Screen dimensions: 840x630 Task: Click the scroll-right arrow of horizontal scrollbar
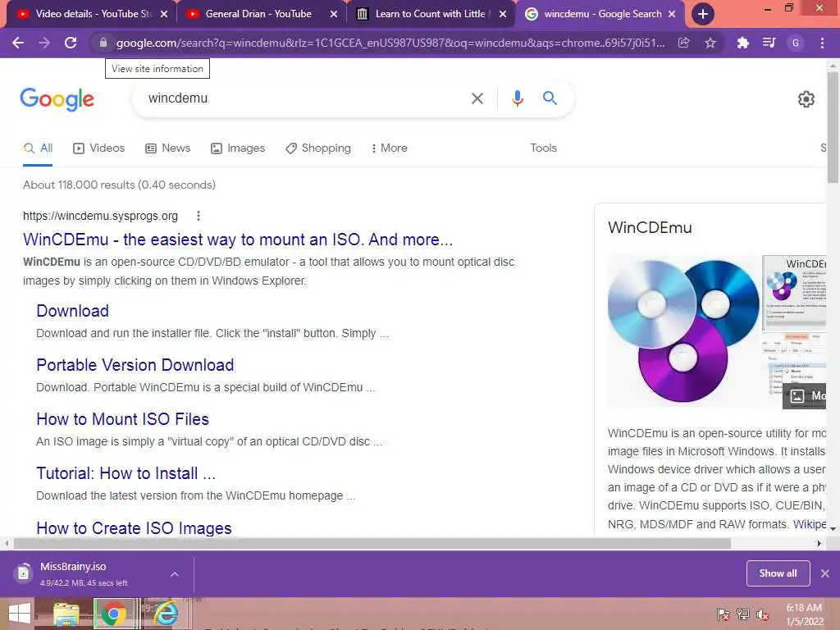click(819, 543)
